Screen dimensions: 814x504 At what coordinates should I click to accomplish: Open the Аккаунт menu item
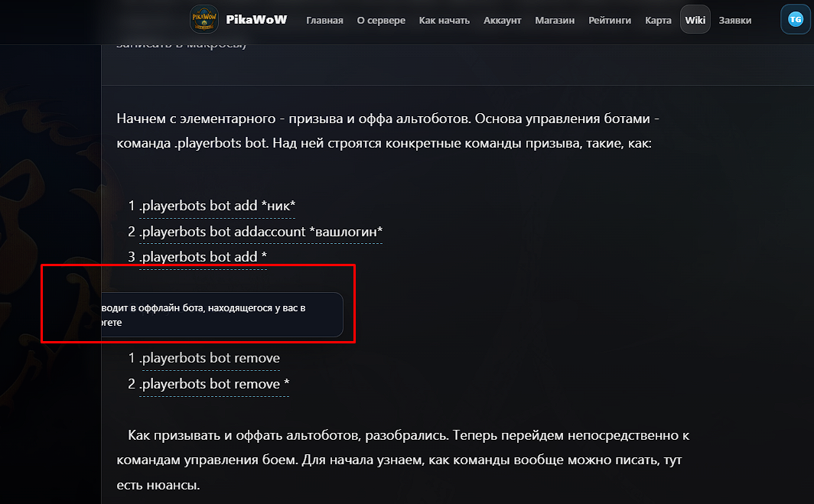[x=502, y=20]
